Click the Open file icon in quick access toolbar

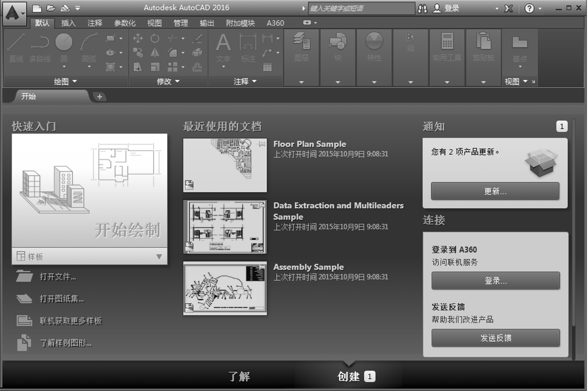(x=51, y=8)
